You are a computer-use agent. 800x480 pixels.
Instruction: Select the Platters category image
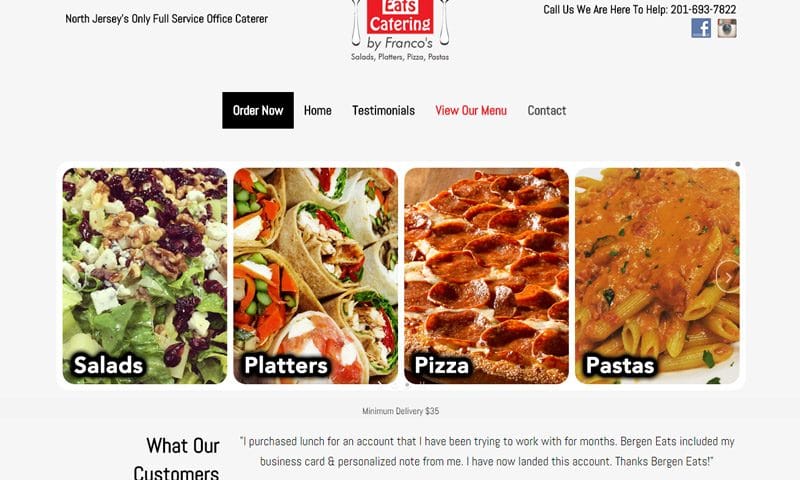click(316, 276)
